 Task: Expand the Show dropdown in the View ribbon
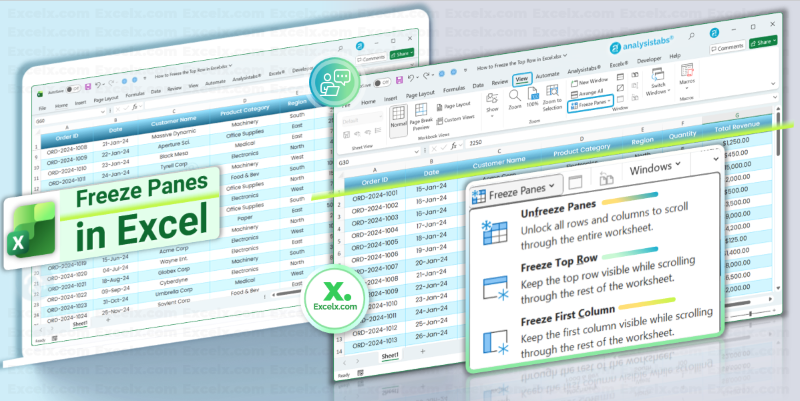(492, 98)
